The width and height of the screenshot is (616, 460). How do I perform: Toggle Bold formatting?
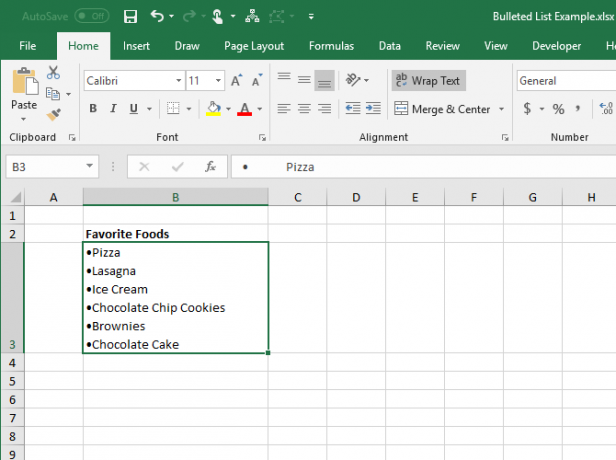93,108
